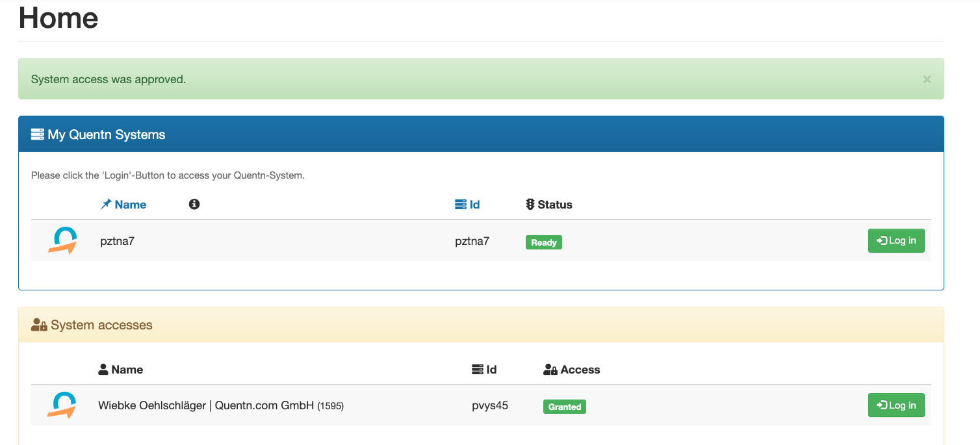Click the person icon beside System accesses Name
The height and width of the screenshot is (445, 980).
[x=103, y=370]
